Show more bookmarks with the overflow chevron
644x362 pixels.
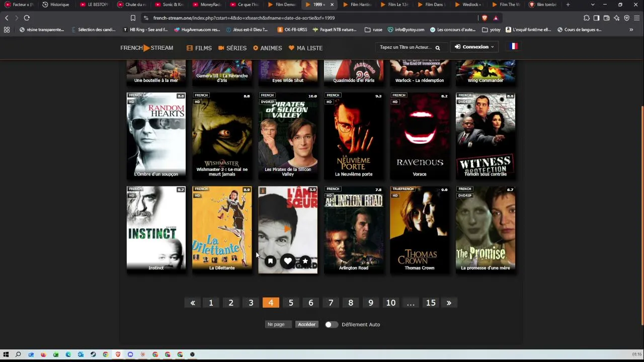pyautogui.click(x=631, y=30)
